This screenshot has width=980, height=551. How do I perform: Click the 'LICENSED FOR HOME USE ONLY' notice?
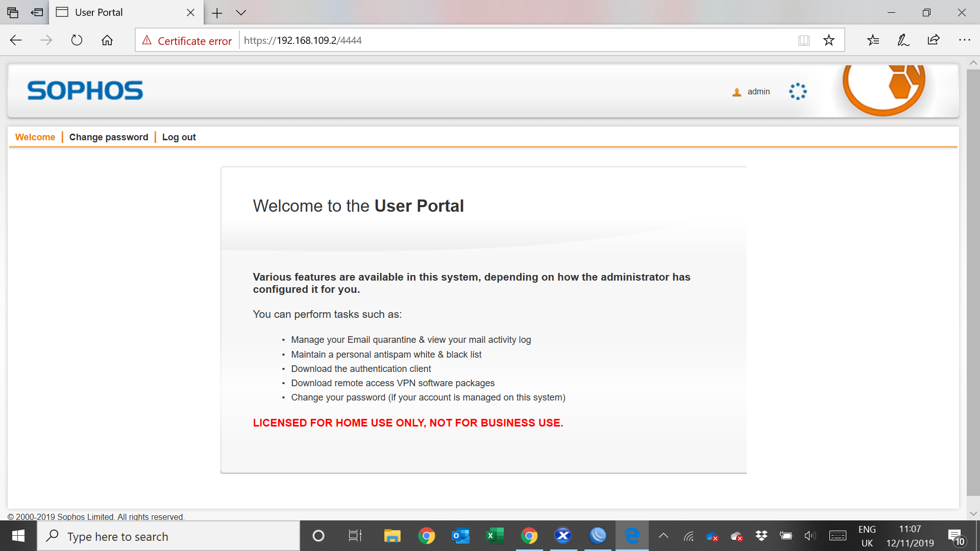coord(408,423)
